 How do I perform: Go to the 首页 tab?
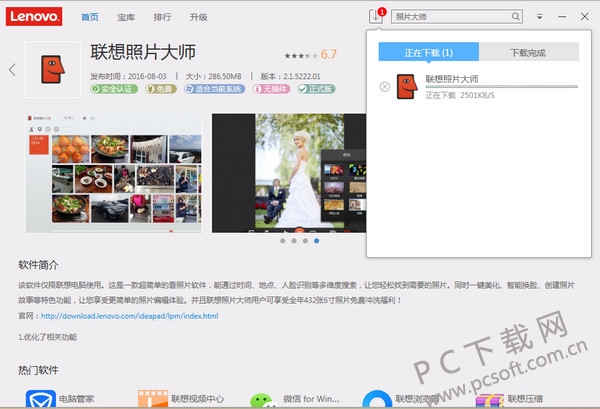(x=90, y=17)
